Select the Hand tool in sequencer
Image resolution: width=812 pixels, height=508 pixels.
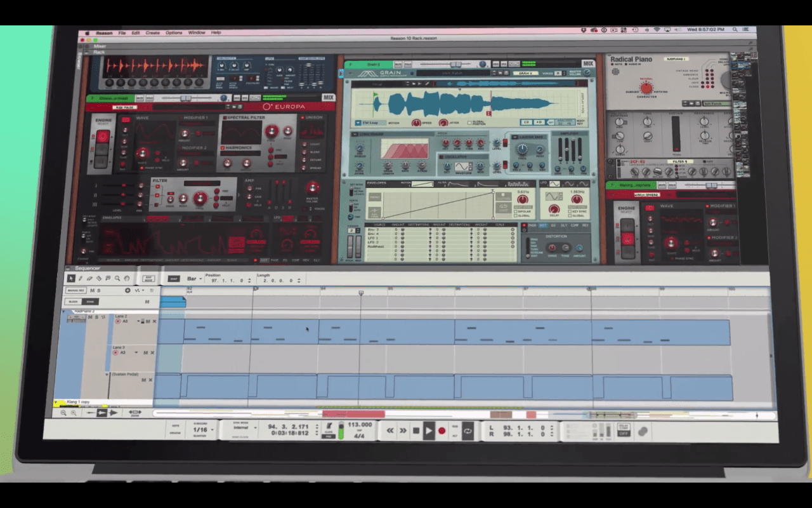[x=127, y=278]
